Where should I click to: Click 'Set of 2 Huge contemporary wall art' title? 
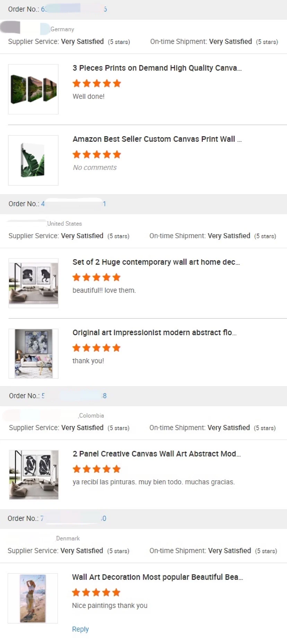(x=156, y=262)
